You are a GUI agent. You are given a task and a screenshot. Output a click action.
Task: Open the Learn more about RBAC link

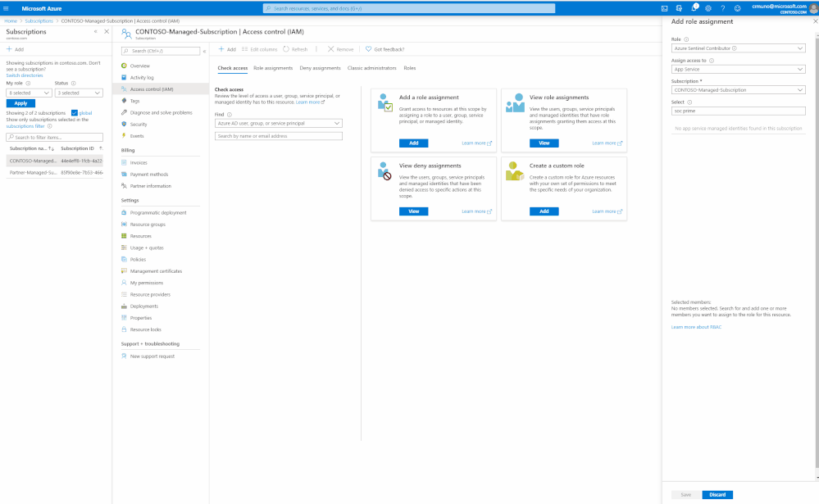696,327
